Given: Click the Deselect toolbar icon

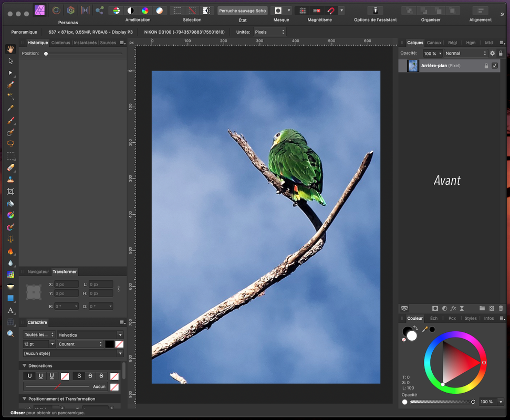Looking at the screenshot, I should click(192, 10).
